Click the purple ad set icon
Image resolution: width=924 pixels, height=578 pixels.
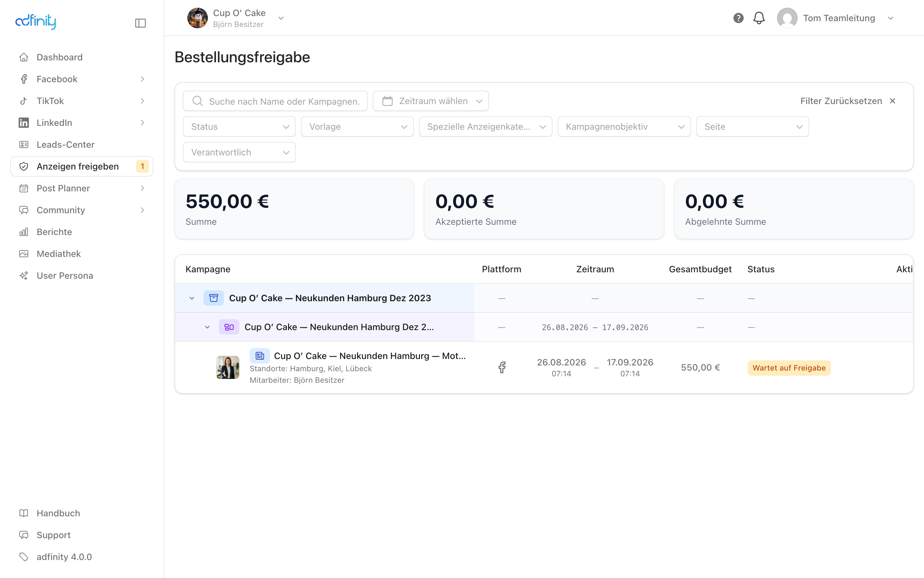tap(229, 327)
